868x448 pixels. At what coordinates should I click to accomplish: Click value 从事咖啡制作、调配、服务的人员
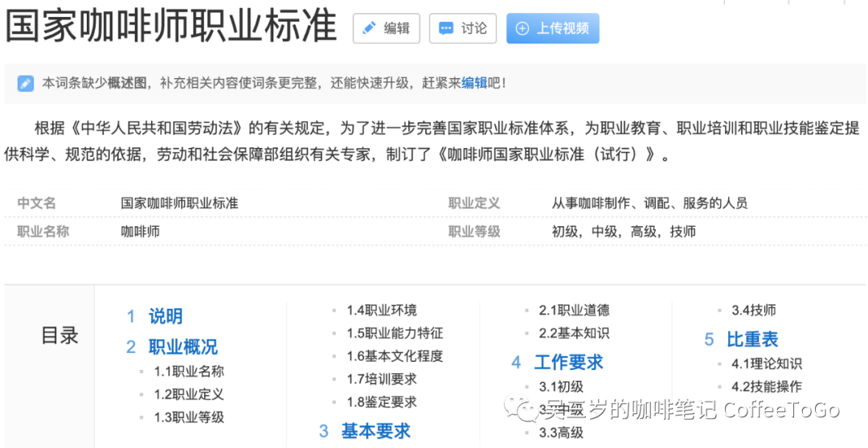[649, 203]
